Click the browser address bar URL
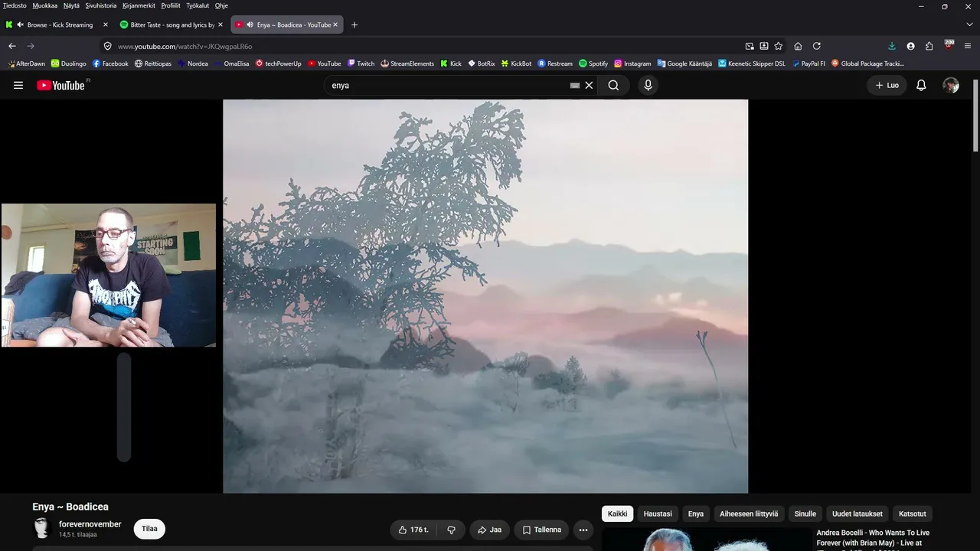The width and height of the screenshot is (980, 551). (x=185, y=46)
